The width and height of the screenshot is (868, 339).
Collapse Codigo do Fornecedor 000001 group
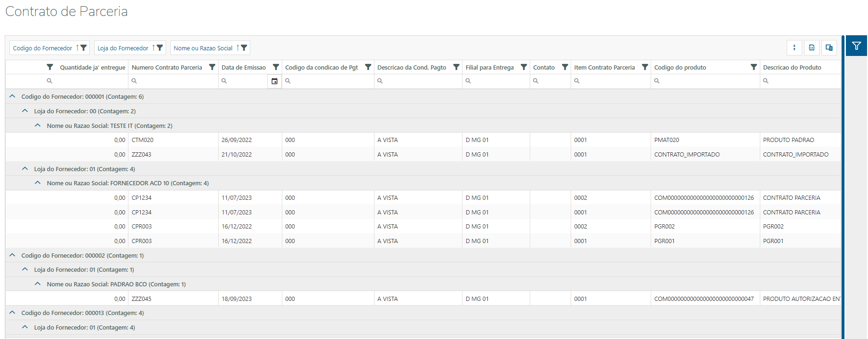(x=13, y=96)
